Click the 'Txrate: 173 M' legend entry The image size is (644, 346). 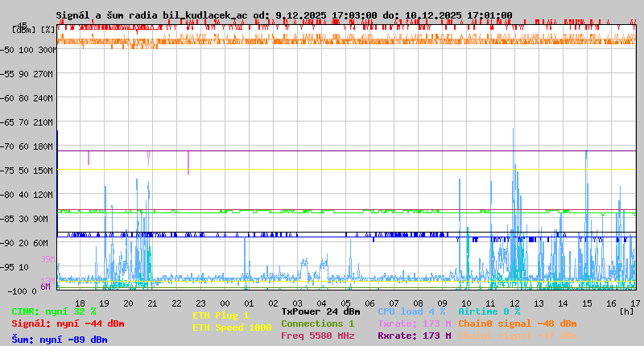[415, 323]
